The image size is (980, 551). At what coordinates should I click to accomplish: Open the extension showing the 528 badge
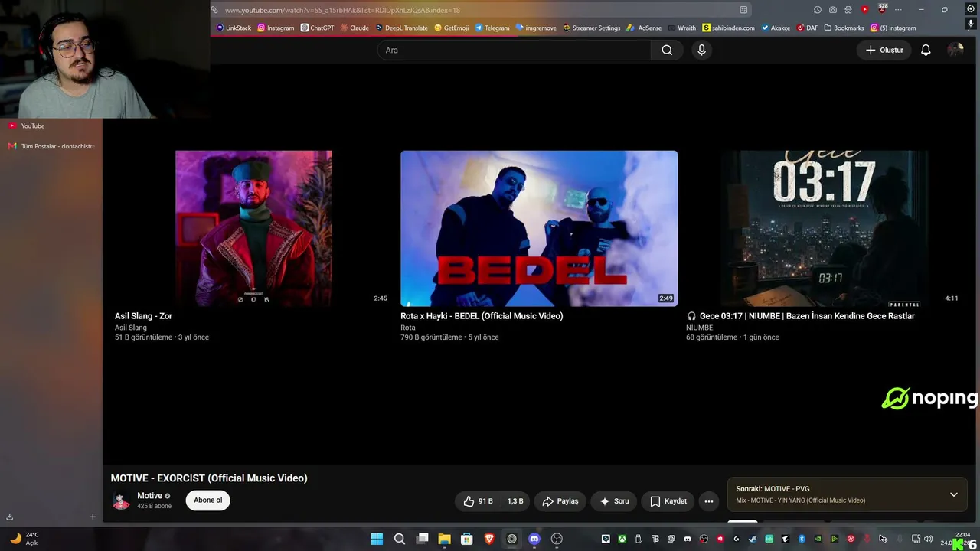click(x=881, y=9)
